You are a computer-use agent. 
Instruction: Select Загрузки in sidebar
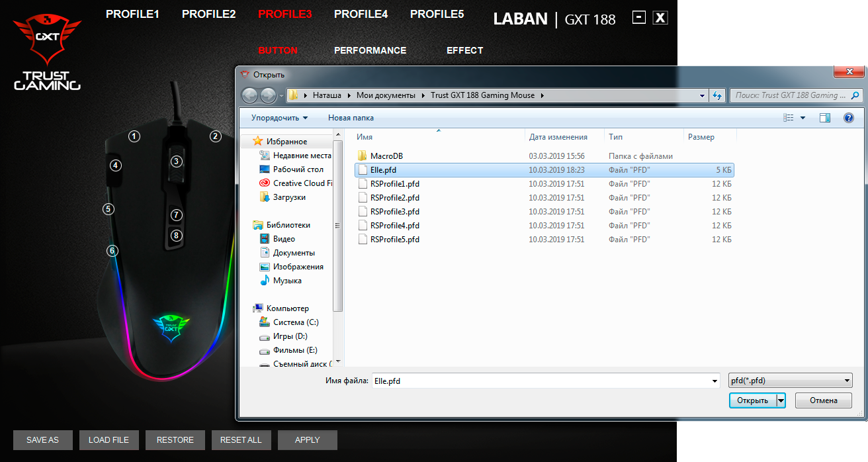(x=282, y=197)
